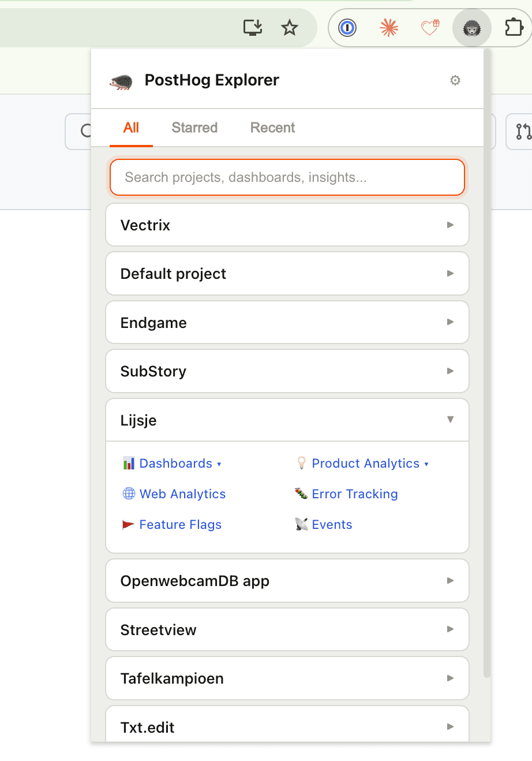532x761 pixels.
Task: Expand the SubStory project arrow
Action: [451, 371]
